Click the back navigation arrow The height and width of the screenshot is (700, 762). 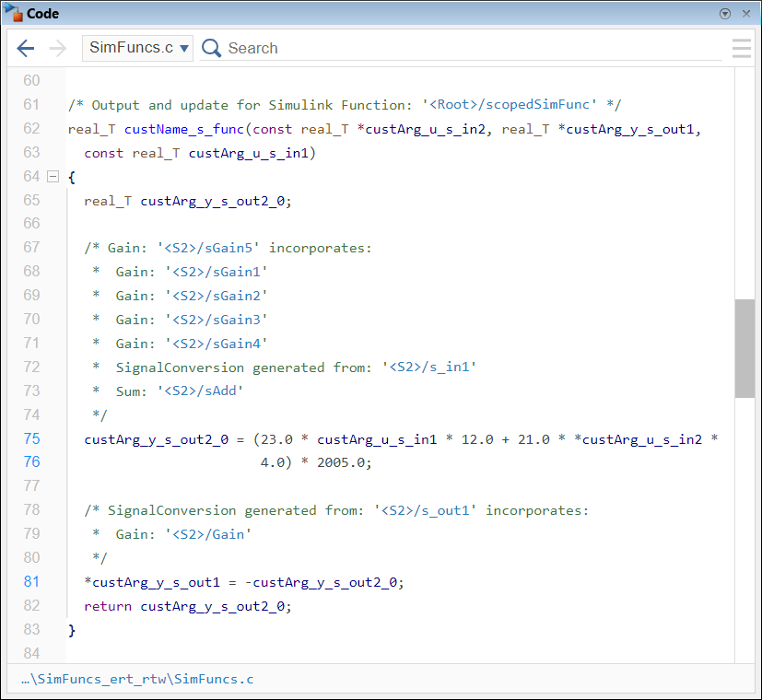(x=25, y=48)
